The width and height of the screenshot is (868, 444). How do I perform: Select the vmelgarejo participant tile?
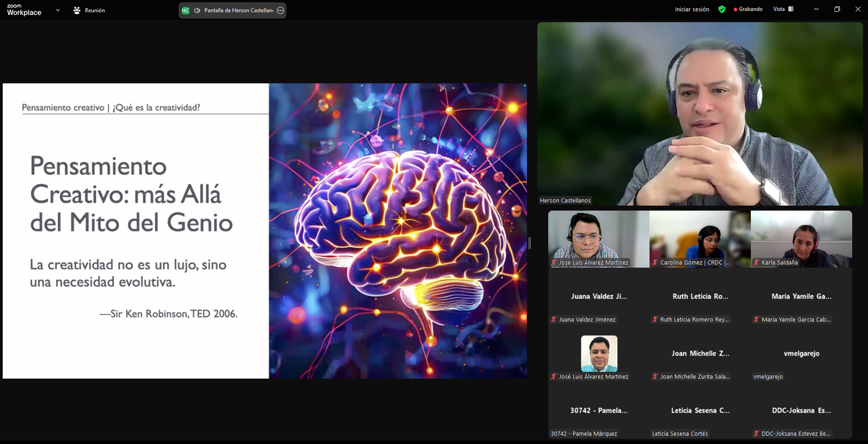click(x=801, y=353)
